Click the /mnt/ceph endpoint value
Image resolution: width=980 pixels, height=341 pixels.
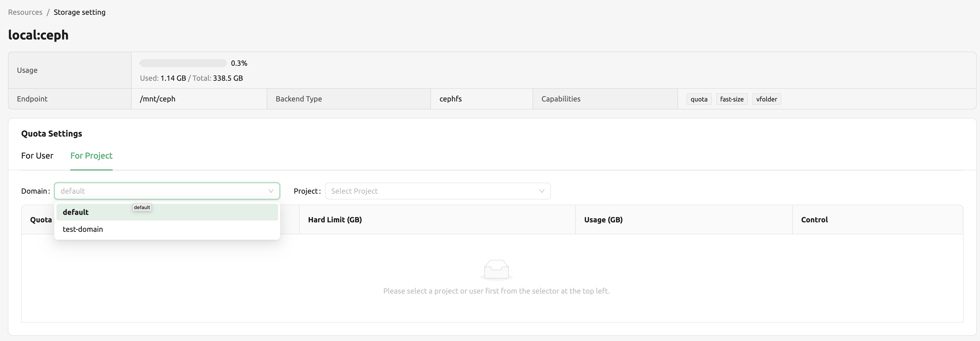point(158,99)
